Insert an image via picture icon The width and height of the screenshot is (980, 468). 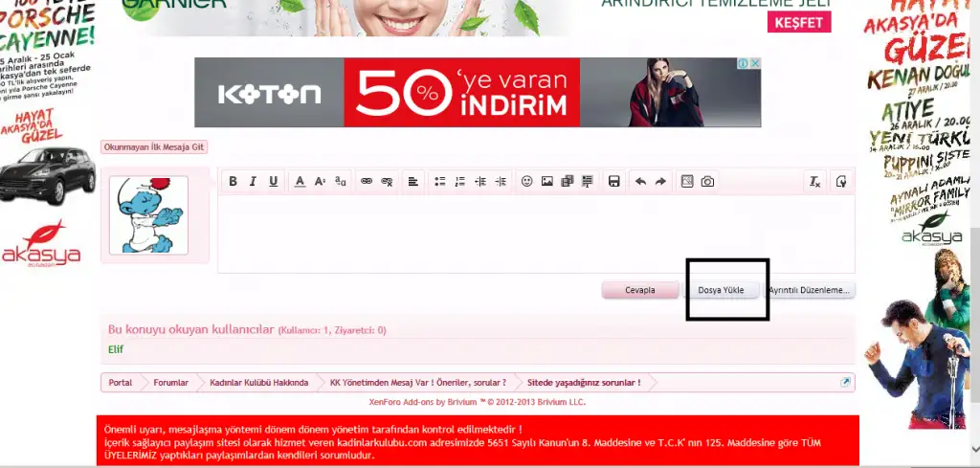[546, 181]
